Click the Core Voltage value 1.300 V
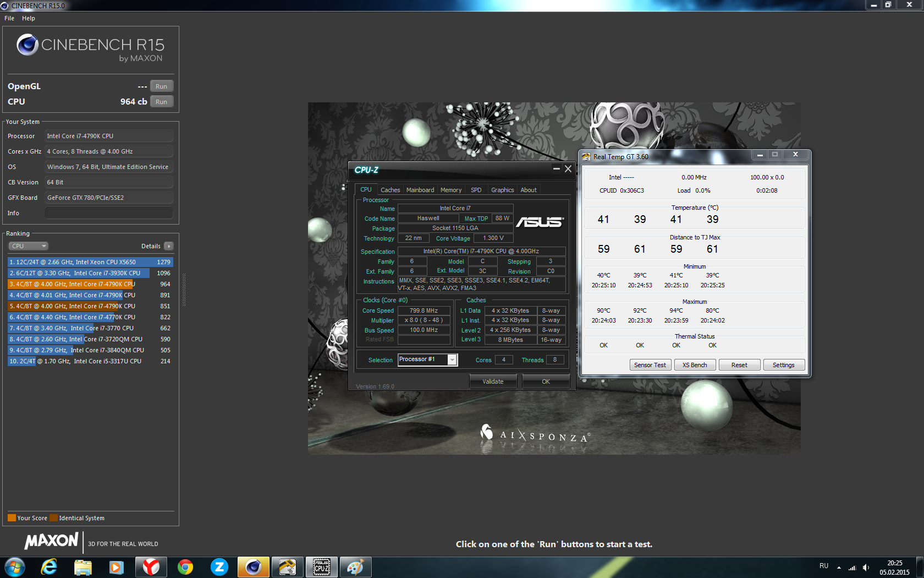Viewport: 924px width, 578px height. coord(493,238)
